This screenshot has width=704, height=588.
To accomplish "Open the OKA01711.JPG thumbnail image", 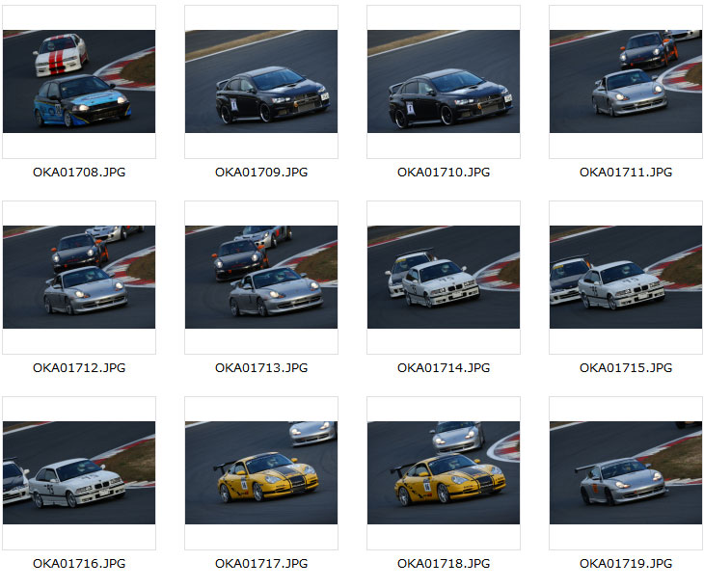I will (x=626, y=81).
